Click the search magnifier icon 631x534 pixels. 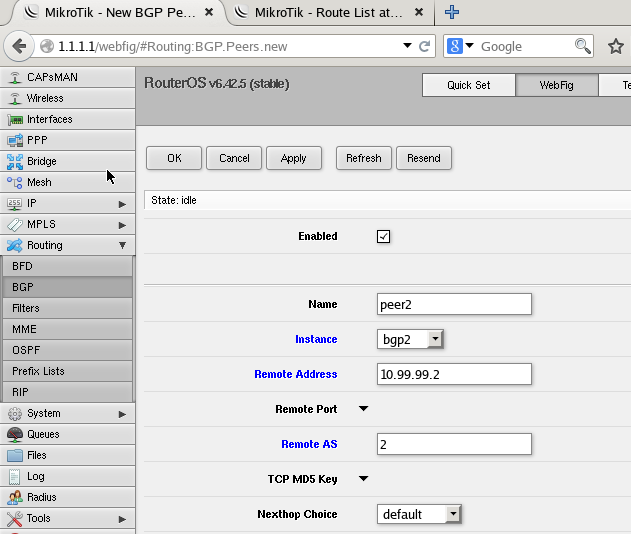tap(583, 46)
